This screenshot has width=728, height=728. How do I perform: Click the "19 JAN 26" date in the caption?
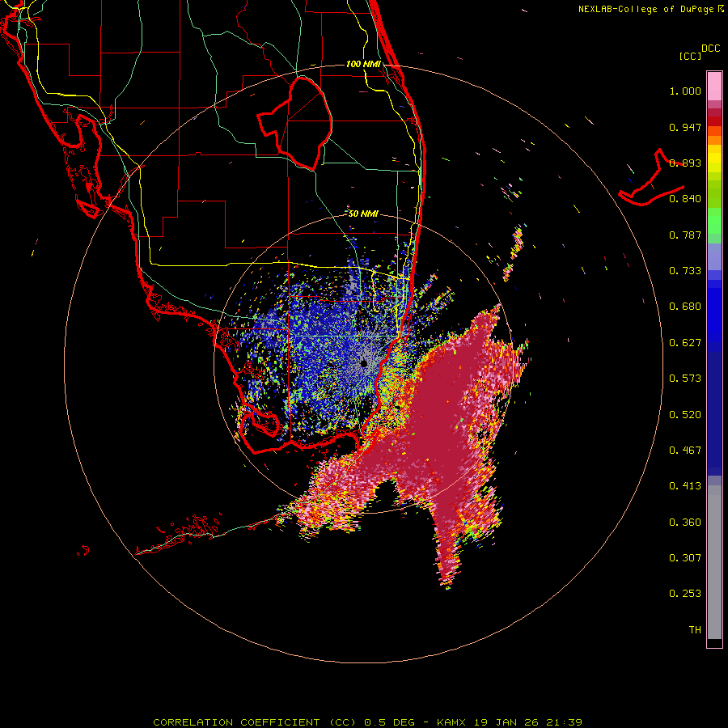(508, 722)
